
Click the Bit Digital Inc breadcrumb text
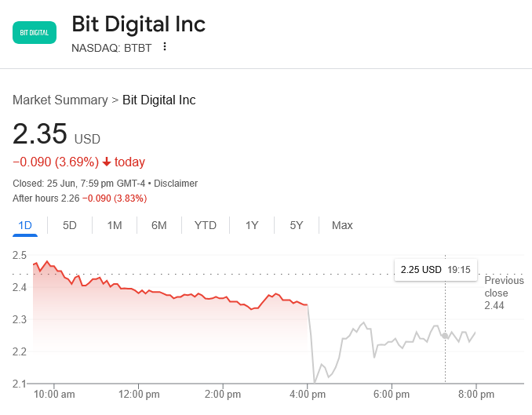[x=159, y=100]
